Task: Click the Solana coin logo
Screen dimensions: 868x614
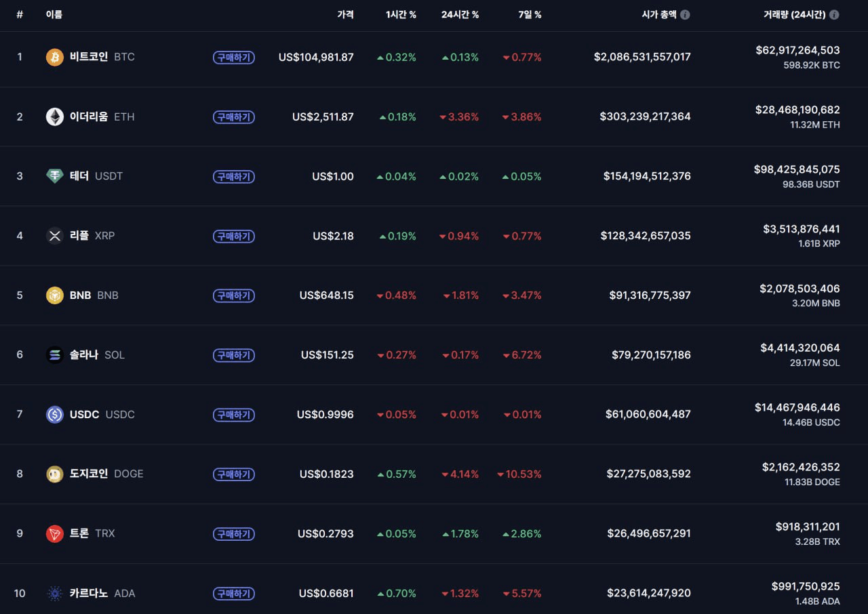Action: point(55,355)
